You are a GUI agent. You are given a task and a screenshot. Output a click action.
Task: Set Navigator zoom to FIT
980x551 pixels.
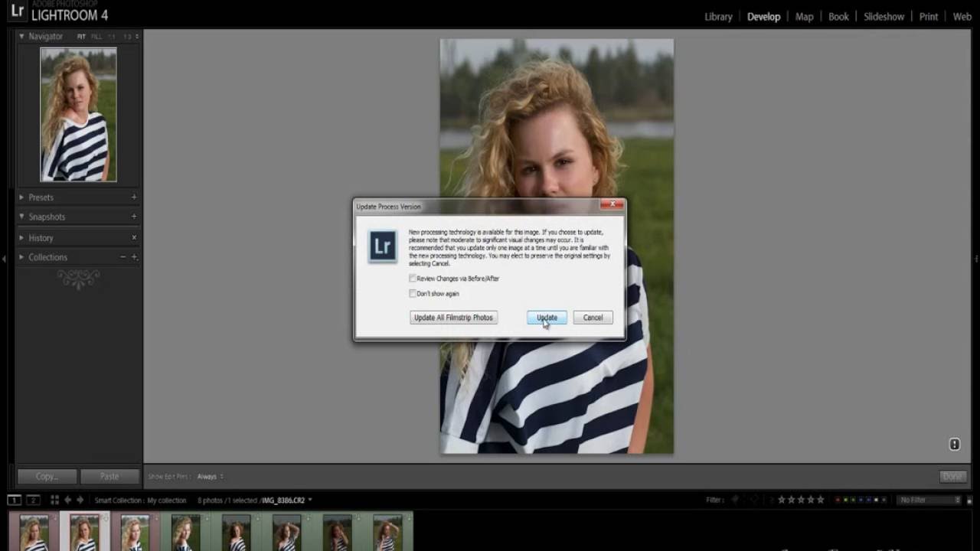click(81, 37)
